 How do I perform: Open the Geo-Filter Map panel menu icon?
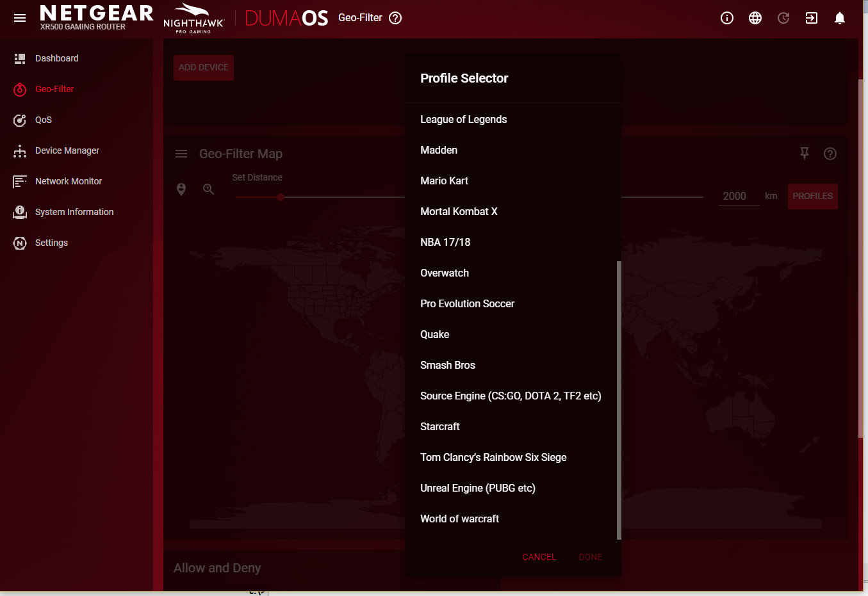pos(181,154)
